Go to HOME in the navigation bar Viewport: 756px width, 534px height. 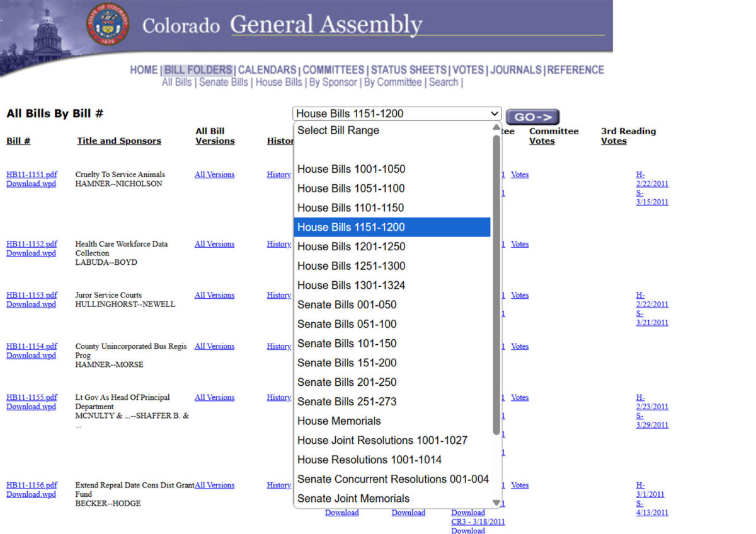coord(144,70)
